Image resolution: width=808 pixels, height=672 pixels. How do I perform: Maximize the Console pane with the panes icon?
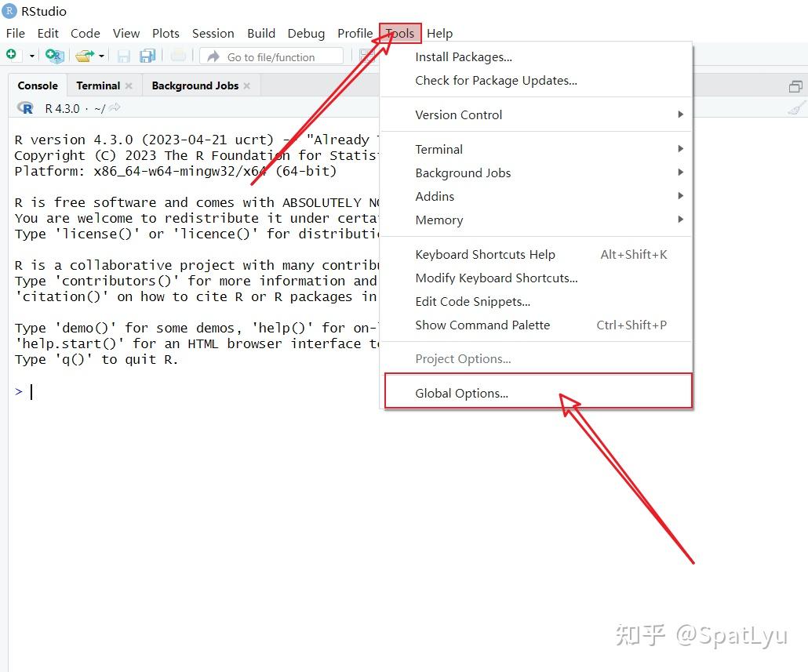[x=795, y=86]
